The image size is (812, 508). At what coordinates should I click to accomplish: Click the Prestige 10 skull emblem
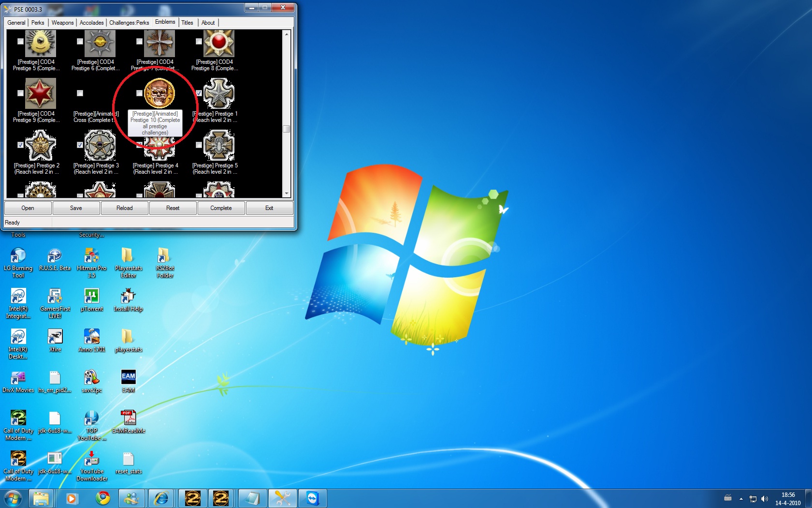click(159, 93)
